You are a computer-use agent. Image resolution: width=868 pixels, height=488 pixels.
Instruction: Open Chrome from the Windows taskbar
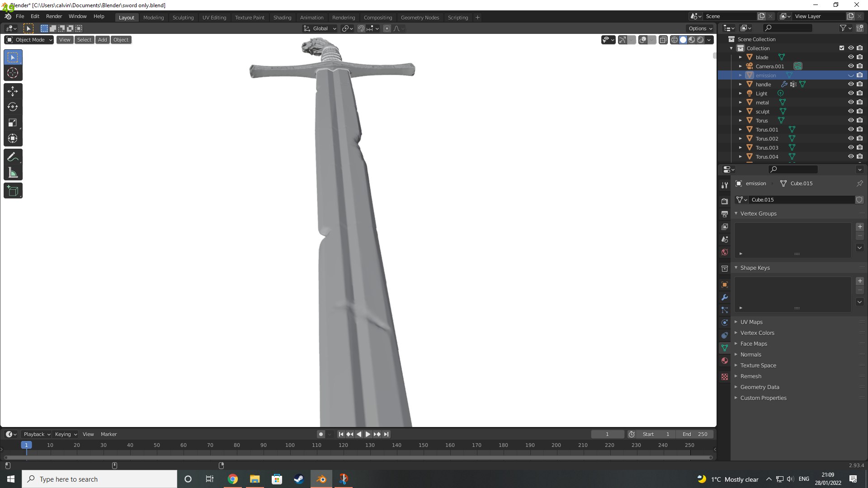pyautogui.click(x=233, y=479)
